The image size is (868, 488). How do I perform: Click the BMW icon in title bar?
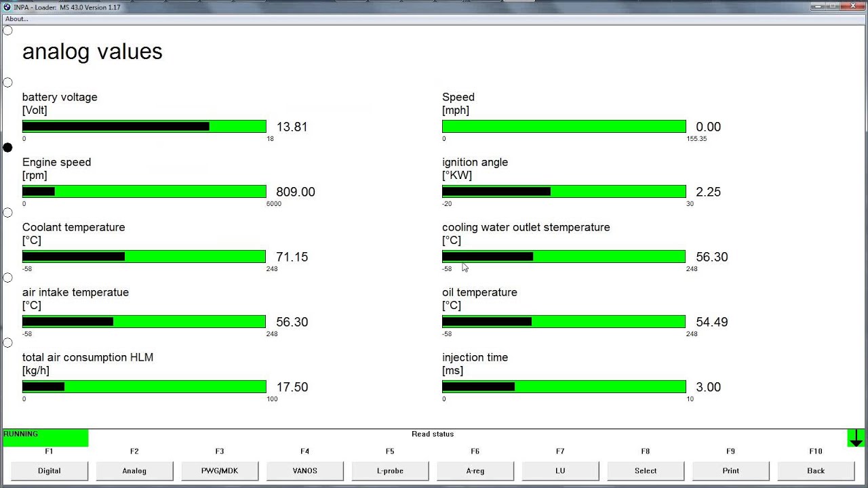tap(7, 7)
